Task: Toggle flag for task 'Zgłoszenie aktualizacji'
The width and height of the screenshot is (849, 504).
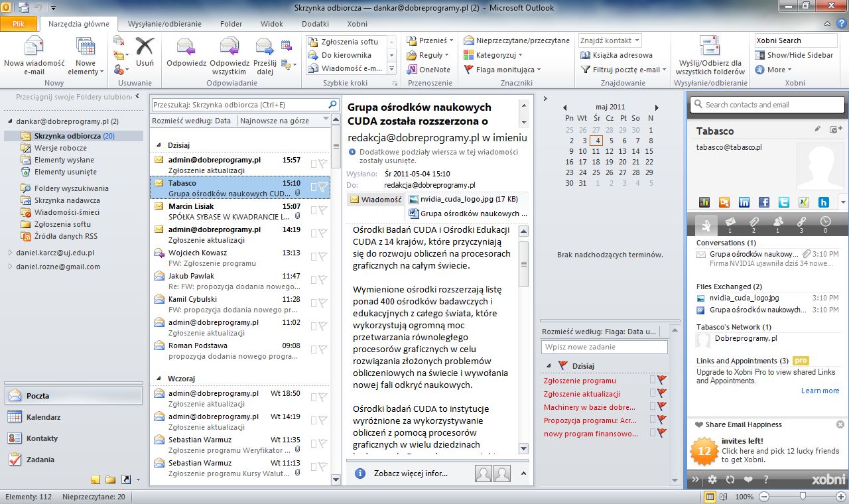Action: 661,394
